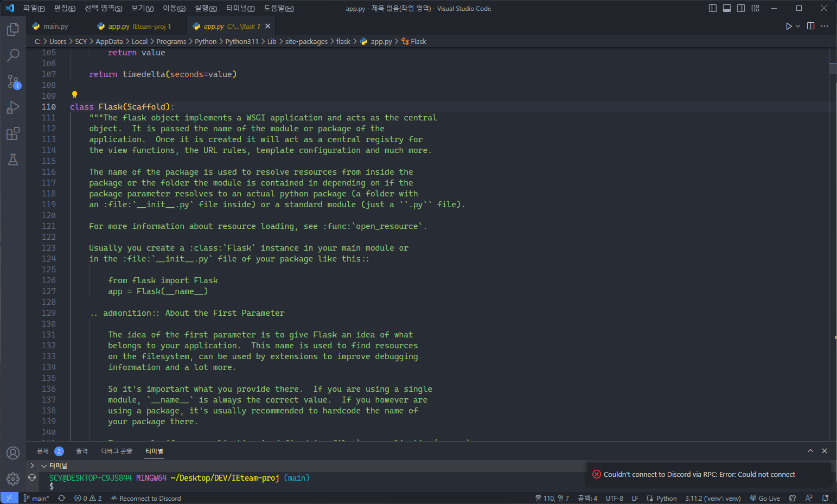Open the Accounts menu in activity bar
Viewport: 837px width, 504px height.
pos(13,453)
